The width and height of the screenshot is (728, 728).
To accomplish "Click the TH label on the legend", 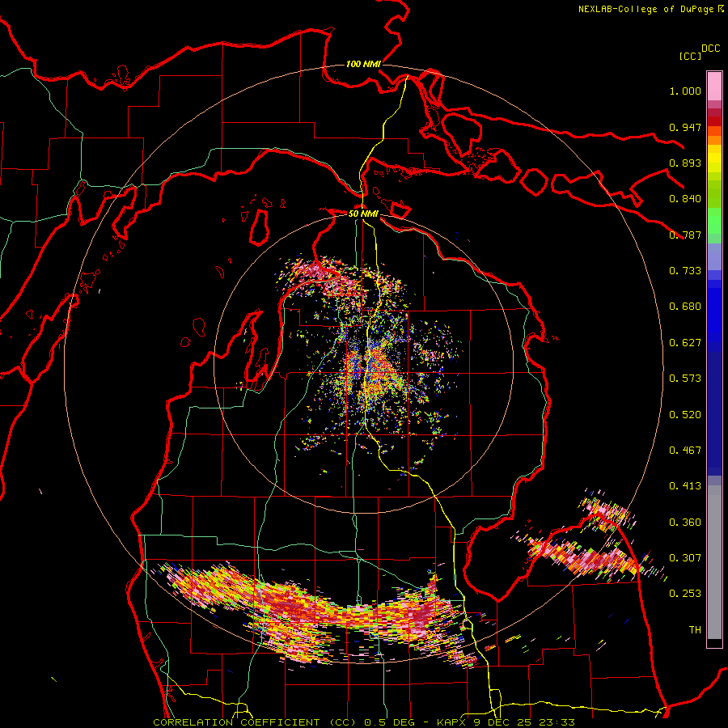I will (695, 629).
